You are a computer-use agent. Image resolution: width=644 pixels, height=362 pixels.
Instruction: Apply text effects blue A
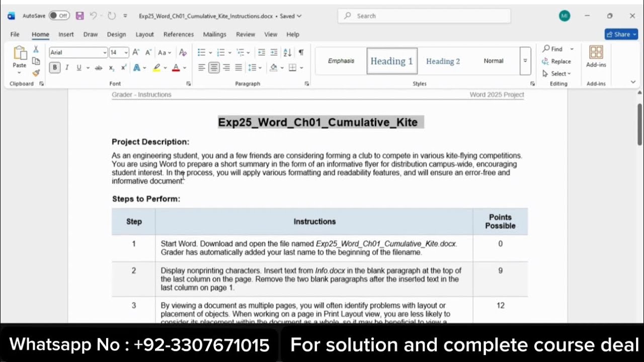point(136,67)
